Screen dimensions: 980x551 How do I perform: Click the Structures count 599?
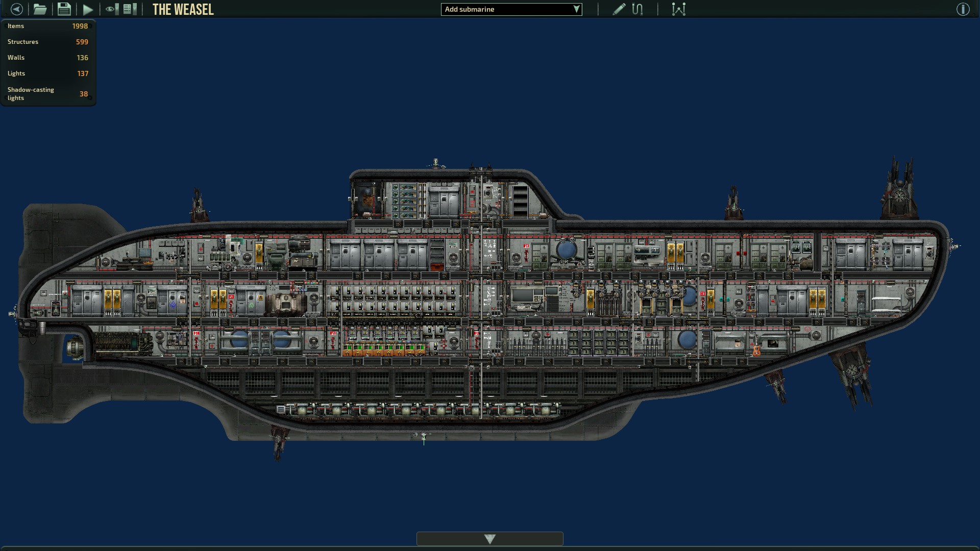click(82, 42)
